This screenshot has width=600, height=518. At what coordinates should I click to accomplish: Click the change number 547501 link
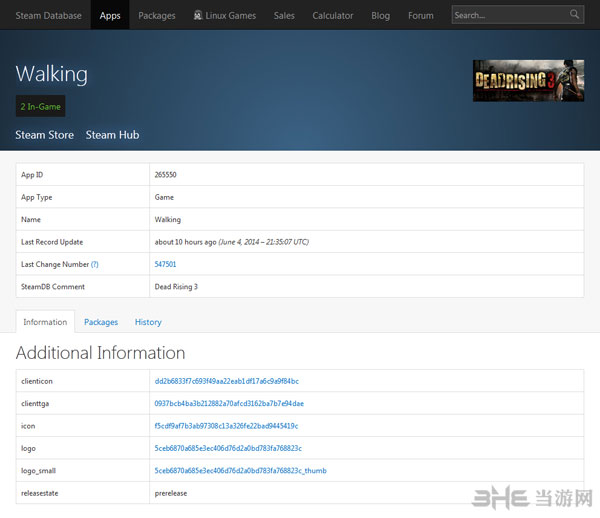[165, 264]
